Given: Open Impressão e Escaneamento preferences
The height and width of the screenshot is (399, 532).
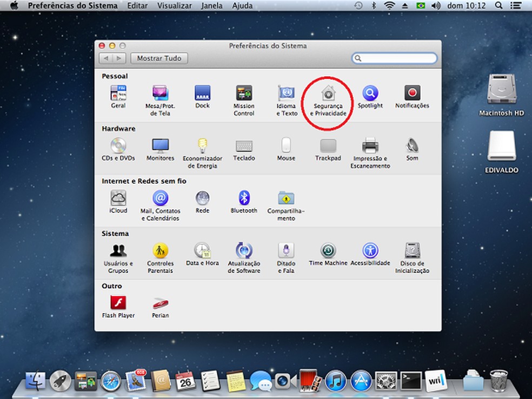Looking at the screenshot, I should (370, 153).
